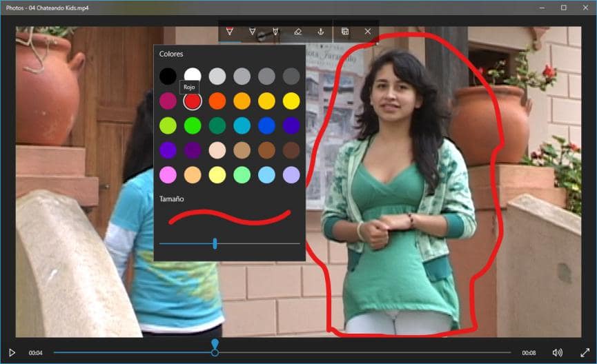Choose the magenta color swatch
This screenshot has height=364, width=597.
(x=168, y=101)
